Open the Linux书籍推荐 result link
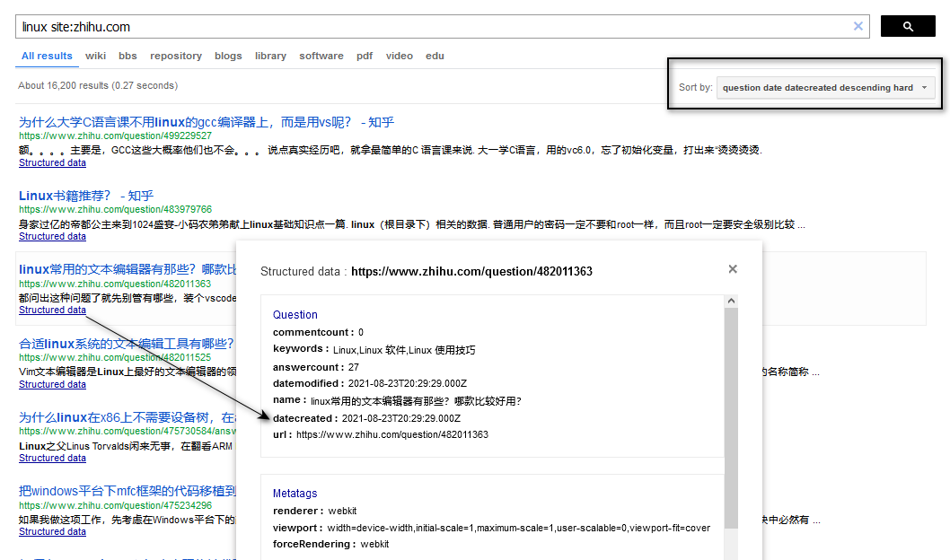The height and width of the screenshot is (560, 950). [x=86, y=196]
